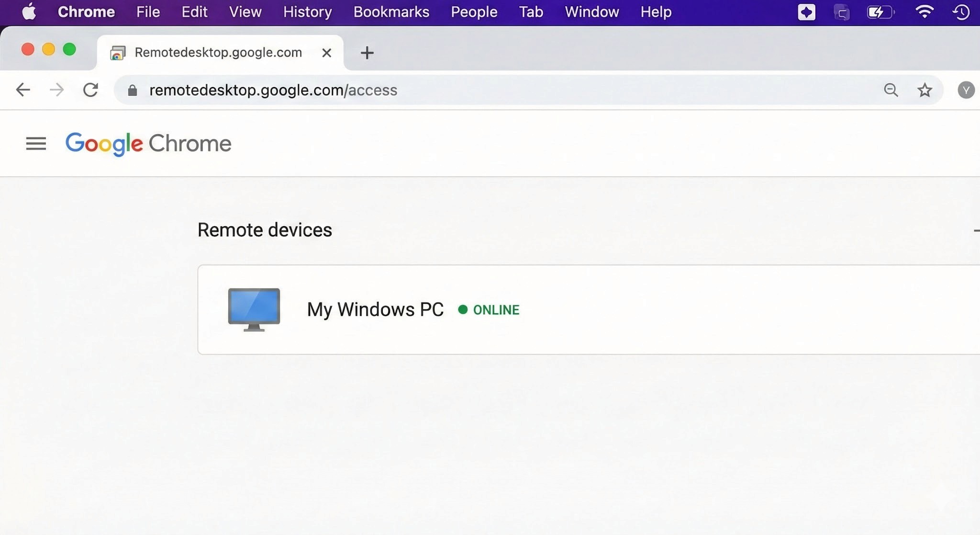Click the lock site info icon
The height and width of the screenshot is (535, 980).
point(133,90)
